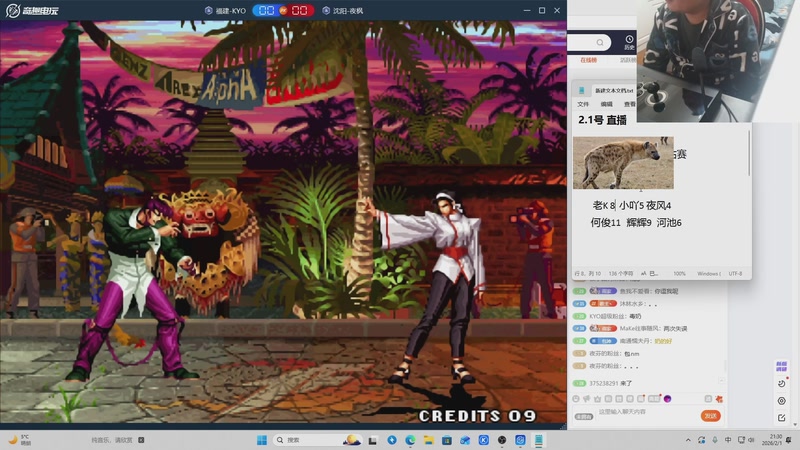Image resolution: width=800 pixels, height=450 pixels.
Task: Click the edit/compose icon in the side toolbar
Action: point(782,418)
